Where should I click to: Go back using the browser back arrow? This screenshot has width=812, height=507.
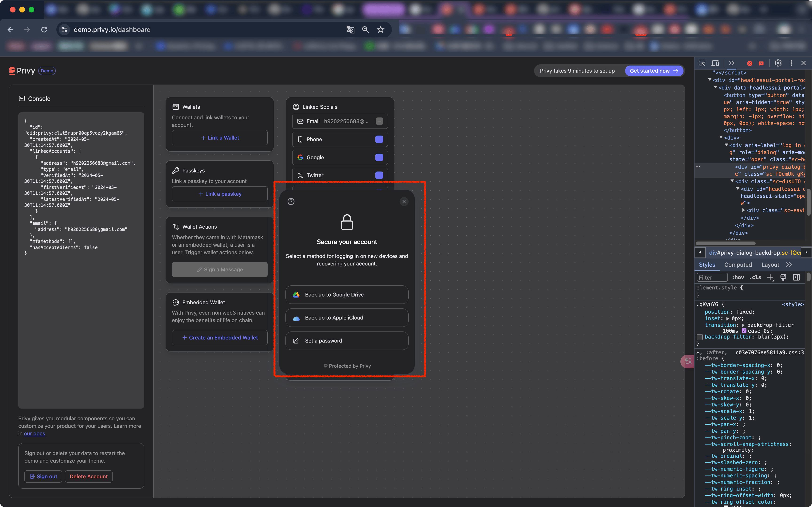[10, 30]
